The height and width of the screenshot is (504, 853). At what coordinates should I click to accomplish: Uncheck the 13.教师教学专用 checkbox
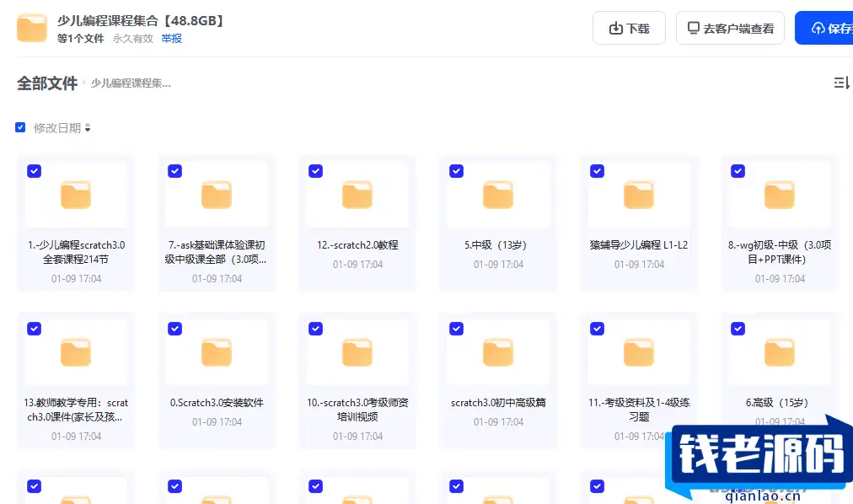click(35, 329)
